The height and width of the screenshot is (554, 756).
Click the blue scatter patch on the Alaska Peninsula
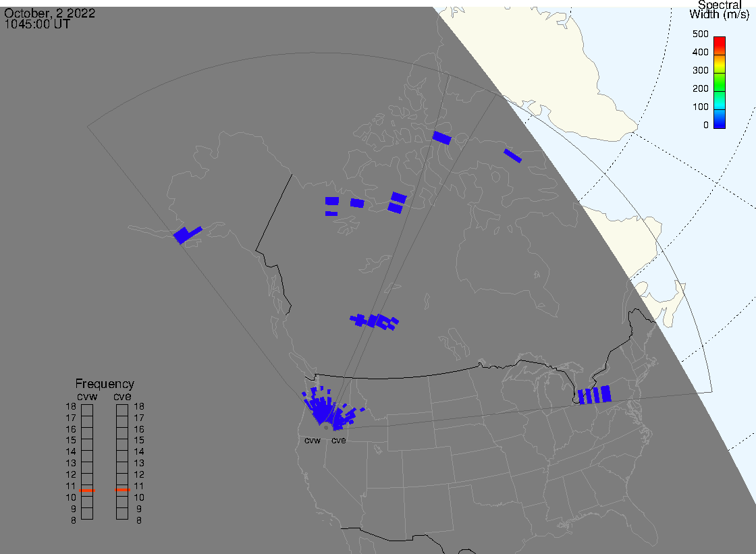point(187,235)
